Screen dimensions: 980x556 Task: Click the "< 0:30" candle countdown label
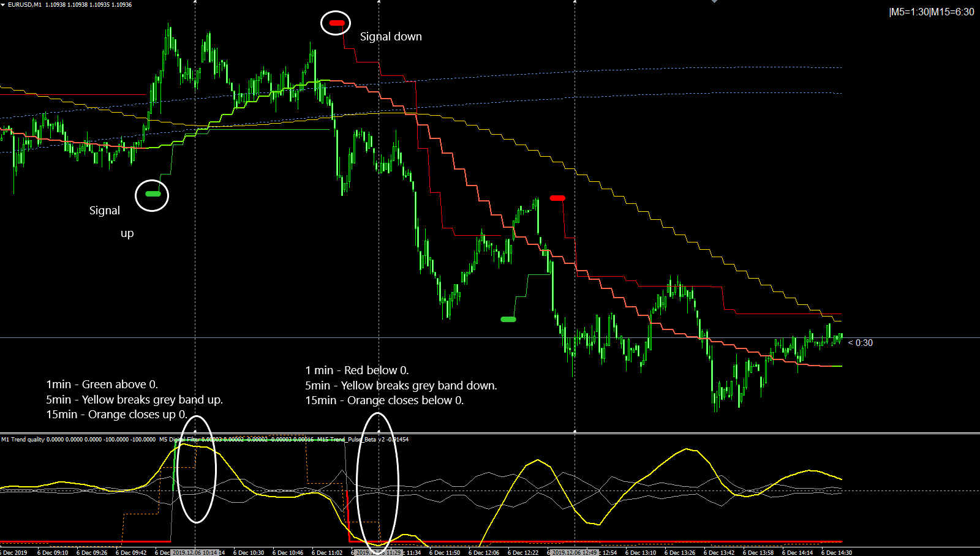[861, 343]
